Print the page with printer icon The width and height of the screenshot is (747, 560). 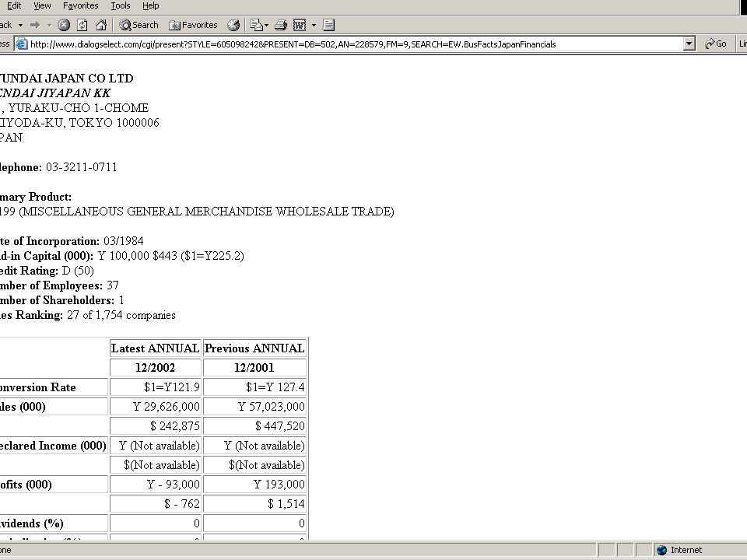(281, 25)
